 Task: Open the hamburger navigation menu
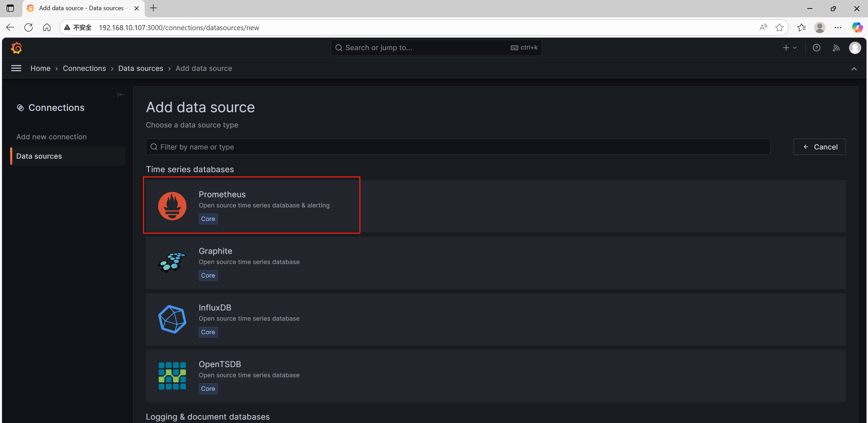click(x=16, y=68)
